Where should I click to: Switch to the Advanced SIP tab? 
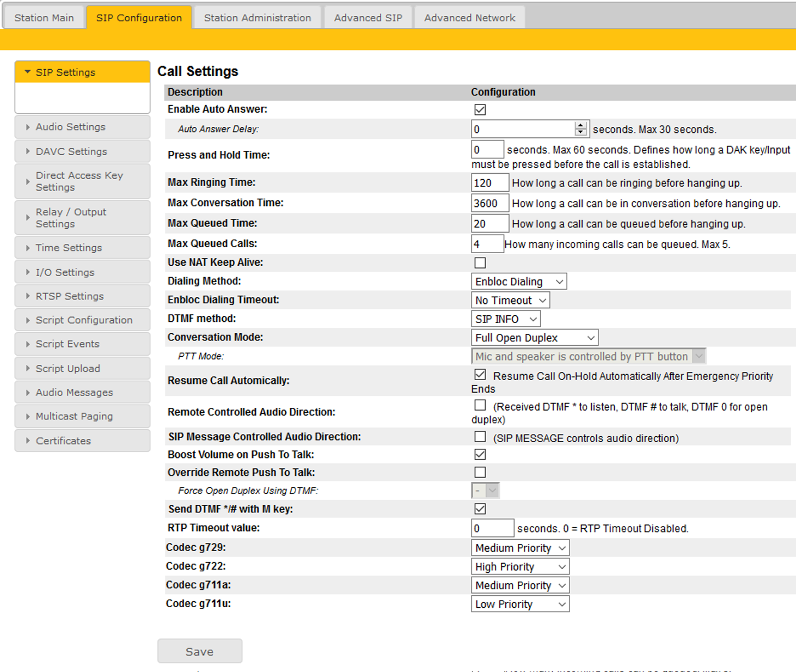point(368,17)
